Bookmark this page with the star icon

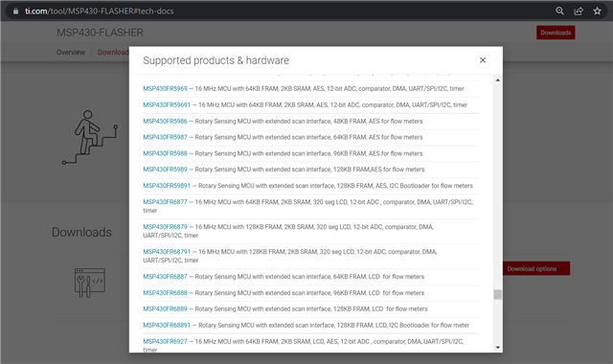[x=597, y=11]
